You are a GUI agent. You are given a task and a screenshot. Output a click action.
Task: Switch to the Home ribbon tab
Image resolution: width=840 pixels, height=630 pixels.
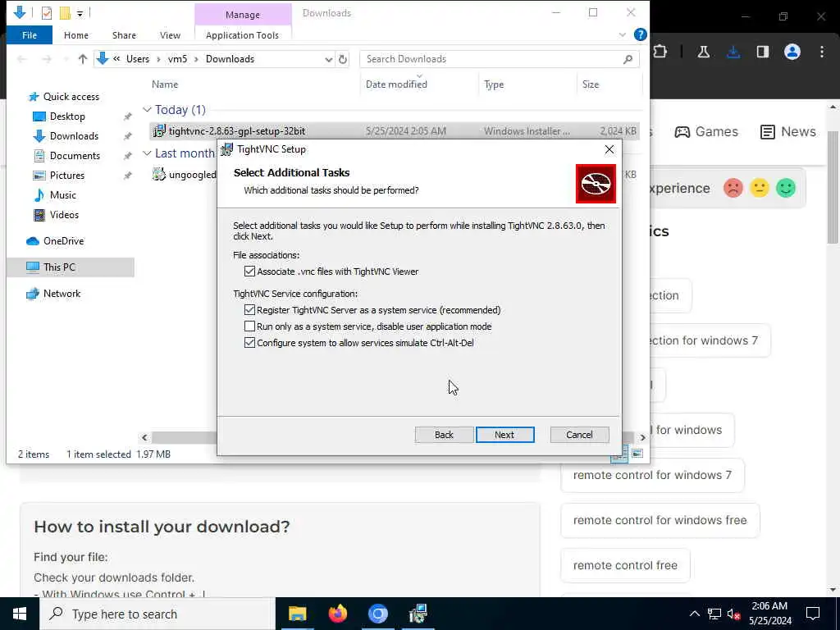(76, 35)
